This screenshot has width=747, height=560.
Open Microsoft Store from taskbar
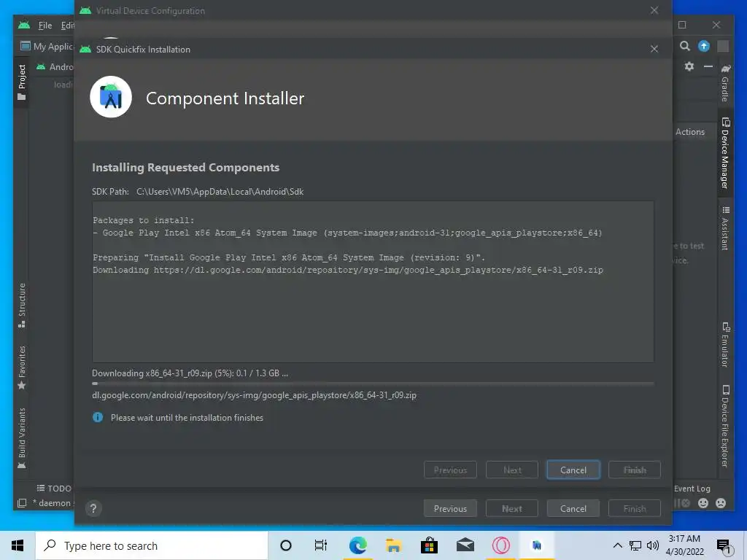point(429,545)
